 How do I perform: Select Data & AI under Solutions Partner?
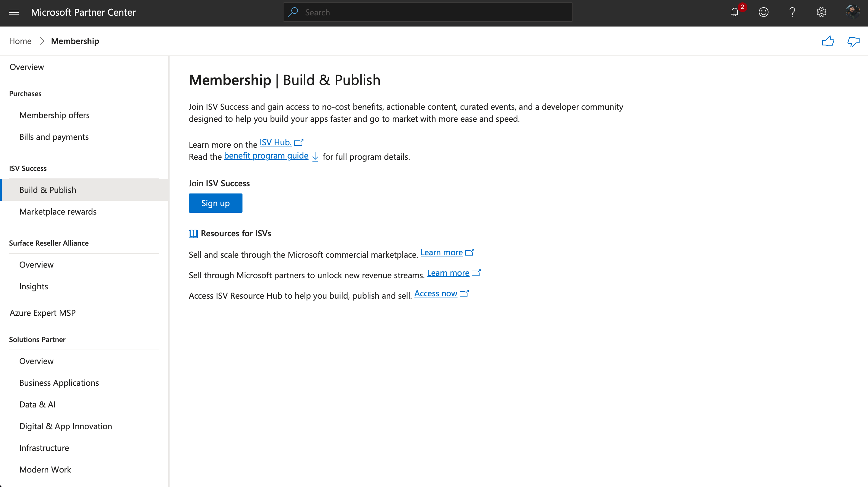[x=37, y=404]
